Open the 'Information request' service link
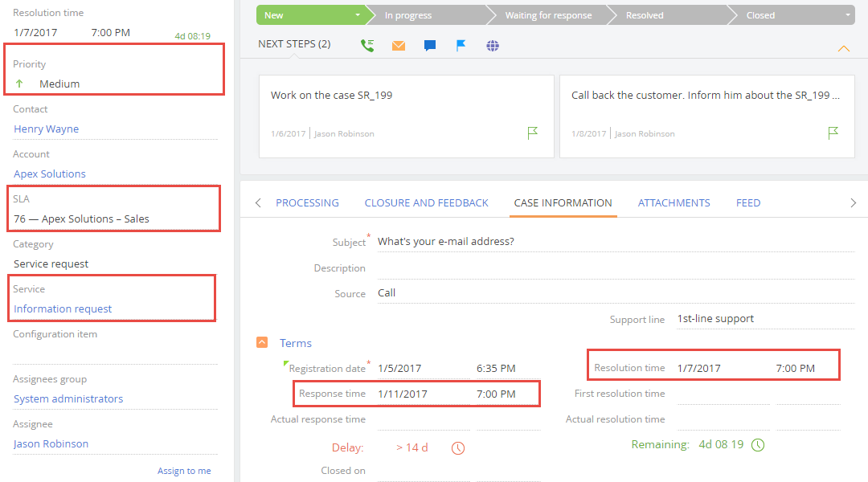This screenshot has width=868, height=482. point(62,308)
